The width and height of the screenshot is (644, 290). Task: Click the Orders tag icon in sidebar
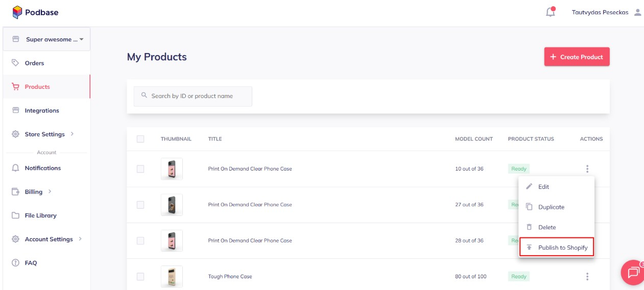click(15, 63)
